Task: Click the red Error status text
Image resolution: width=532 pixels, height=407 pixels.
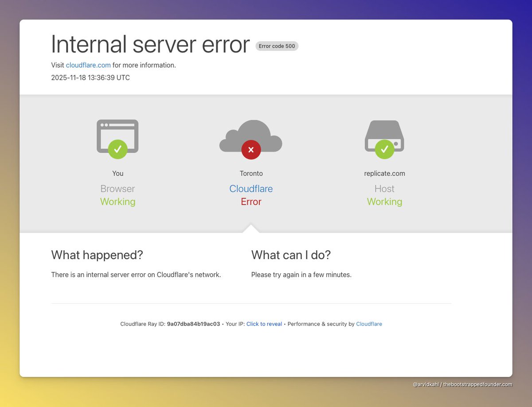Action: click(251, 202)
